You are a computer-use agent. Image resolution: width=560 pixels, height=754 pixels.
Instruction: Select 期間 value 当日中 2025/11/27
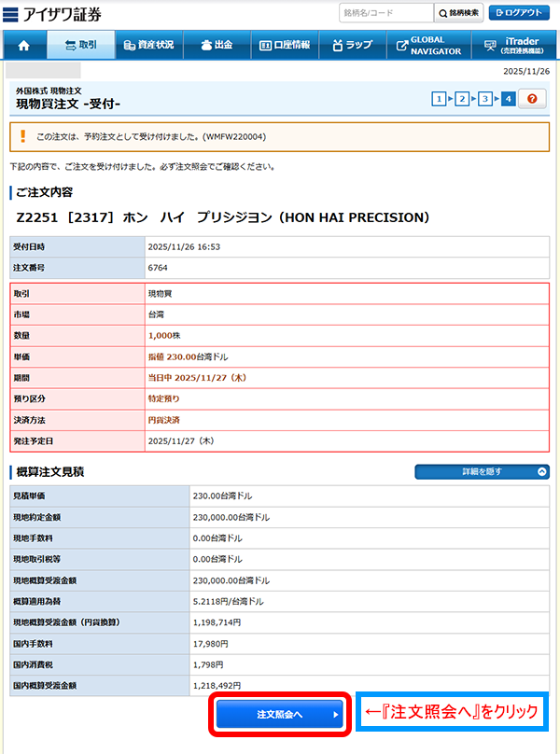pos(197,378)
